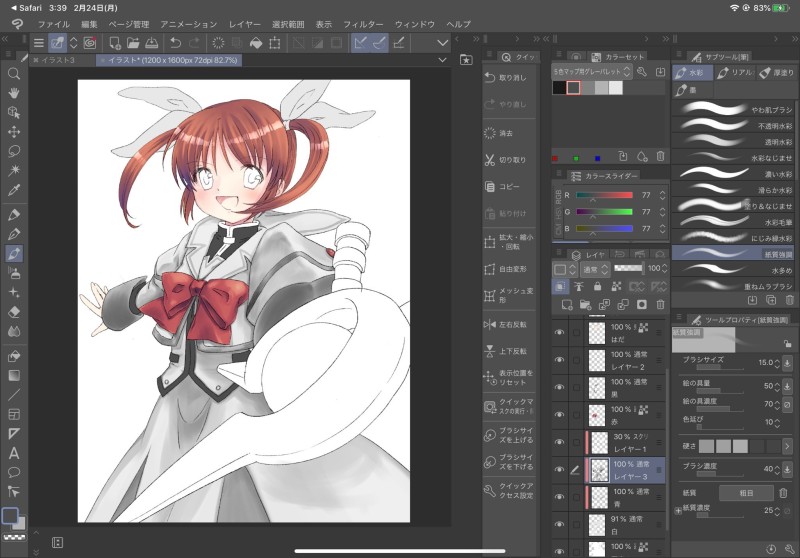Click the Fill bucket icon in command bar
This screenshot has height=558, width=800.
pyautogui.click(x=255, y=43)
